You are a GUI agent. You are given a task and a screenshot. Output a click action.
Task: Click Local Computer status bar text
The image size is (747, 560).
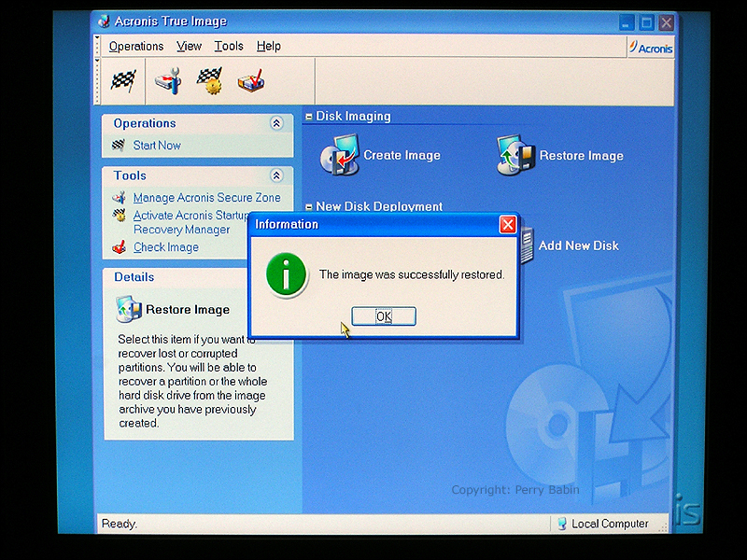(x=610, y=524)
